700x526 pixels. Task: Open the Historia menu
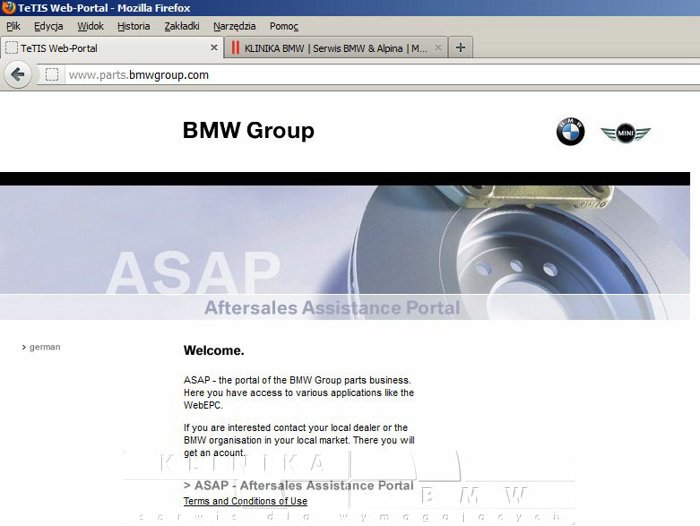pos(133,26)
